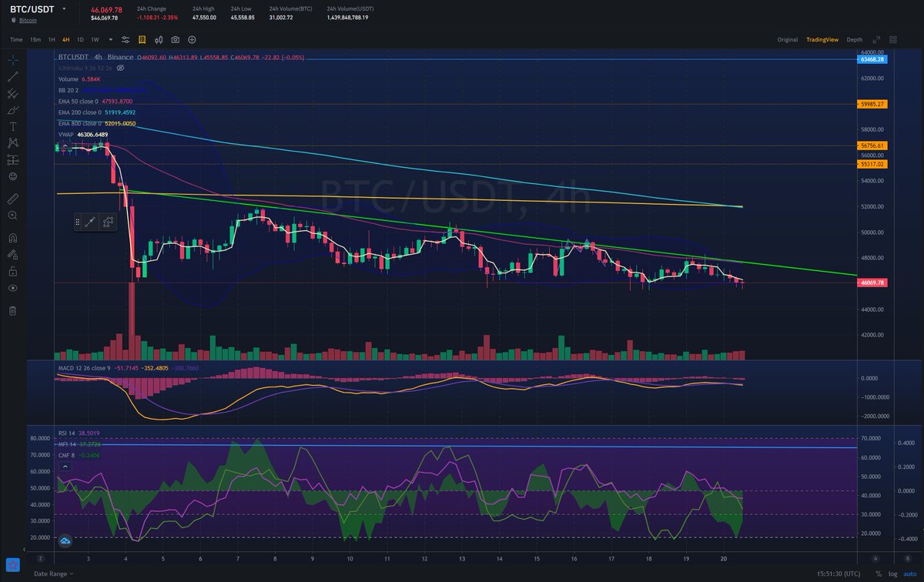This screenshot has height=582, width=924.
Task: Click the line tool in floating toolbar
Action: click(x=90, y=222)
